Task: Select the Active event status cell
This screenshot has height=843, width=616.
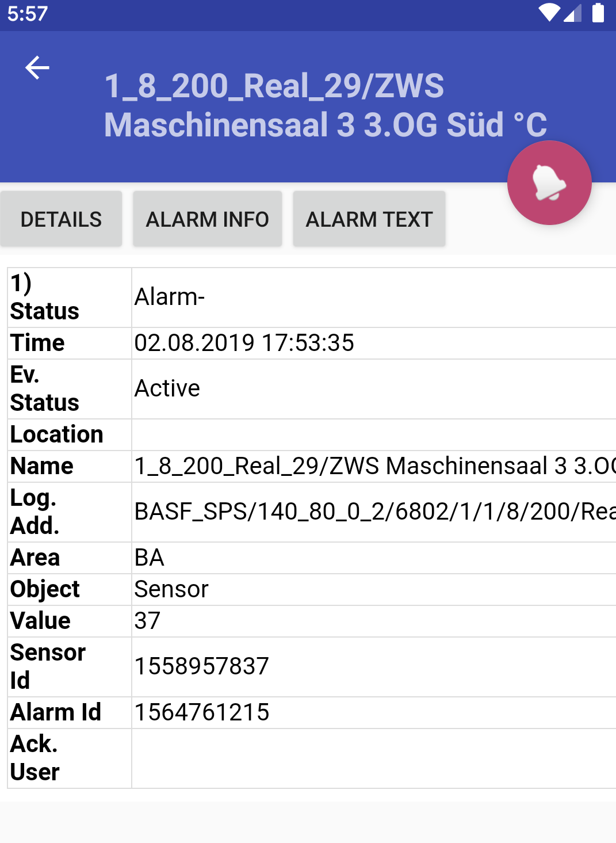Action: tap(374, 389)
